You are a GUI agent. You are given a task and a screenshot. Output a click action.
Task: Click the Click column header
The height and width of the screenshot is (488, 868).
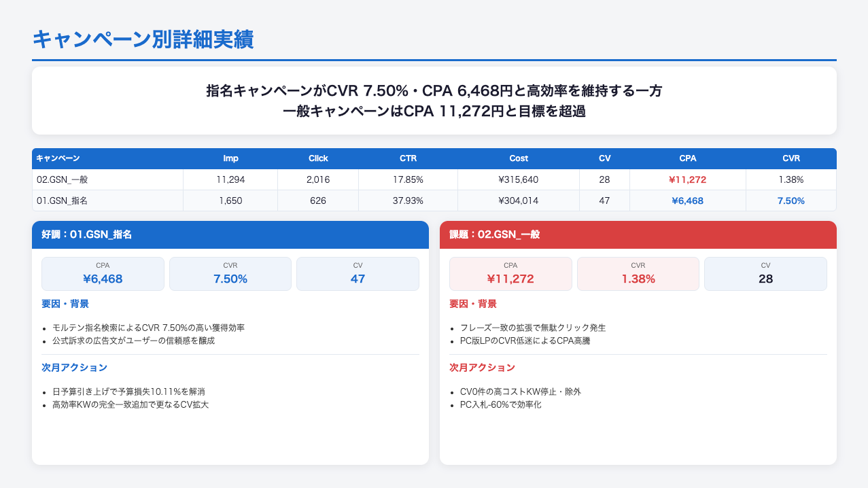click(317, 158)
